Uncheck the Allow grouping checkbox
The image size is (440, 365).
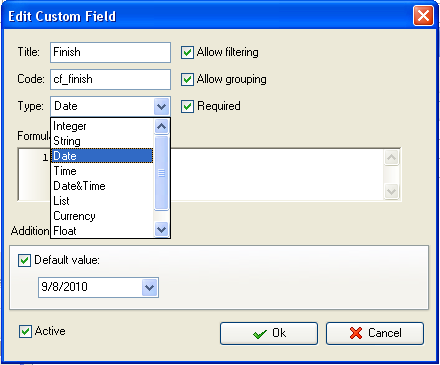point(187,79)
